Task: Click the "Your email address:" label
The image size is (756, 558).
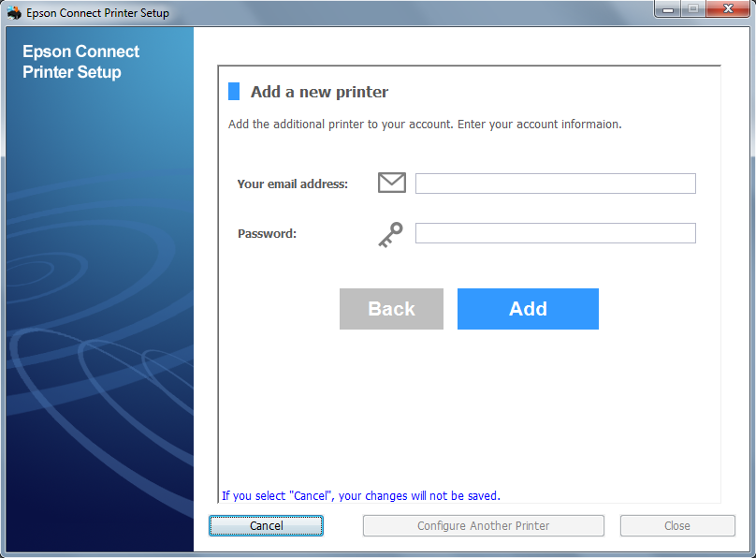Action: tap(292, 184)
